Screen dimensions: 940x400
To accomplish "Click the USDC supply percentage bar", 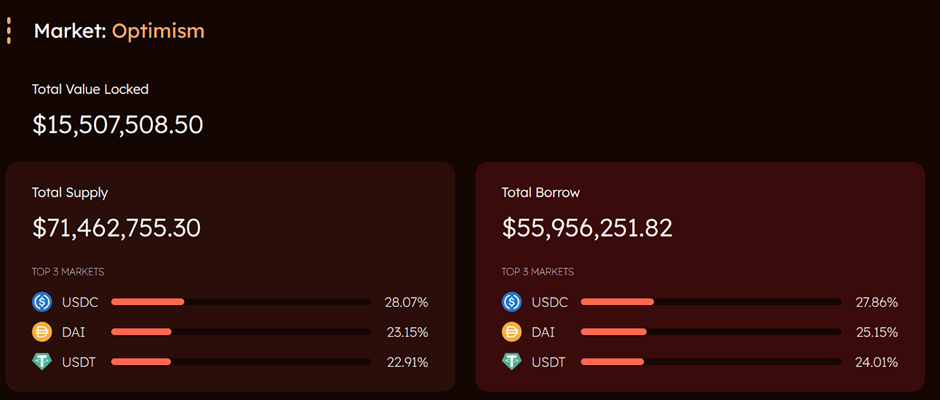I will pyautogui.click(x=241, y=302).
